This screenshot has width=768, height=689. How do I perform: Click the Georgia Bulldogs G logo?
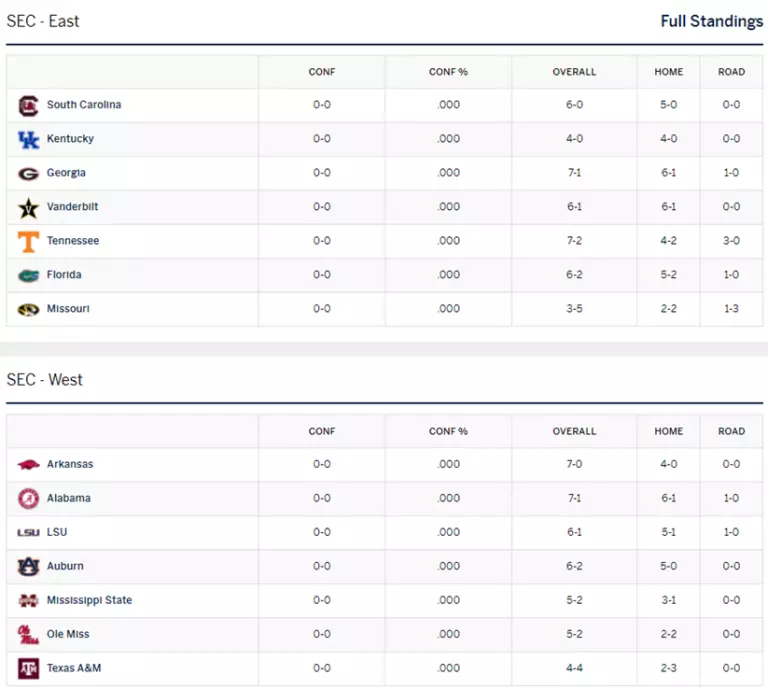tap(28, 174)
